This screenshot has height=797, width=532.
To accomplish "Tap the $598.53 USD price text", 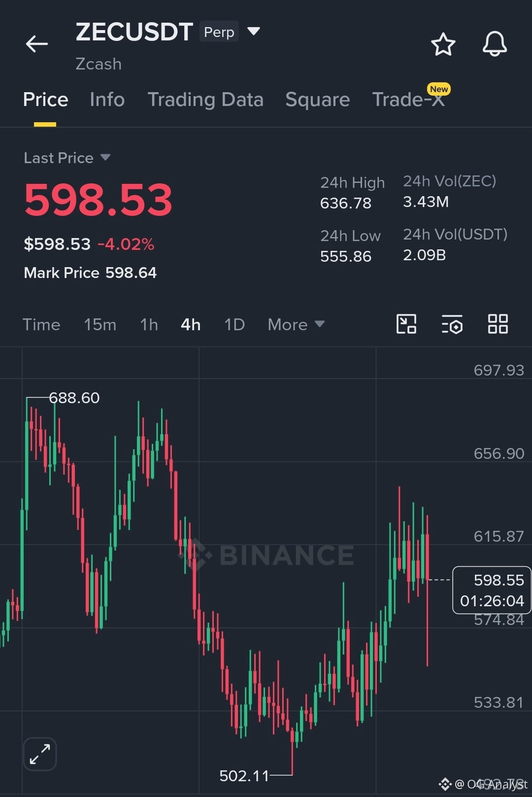I will click(57, 244).
